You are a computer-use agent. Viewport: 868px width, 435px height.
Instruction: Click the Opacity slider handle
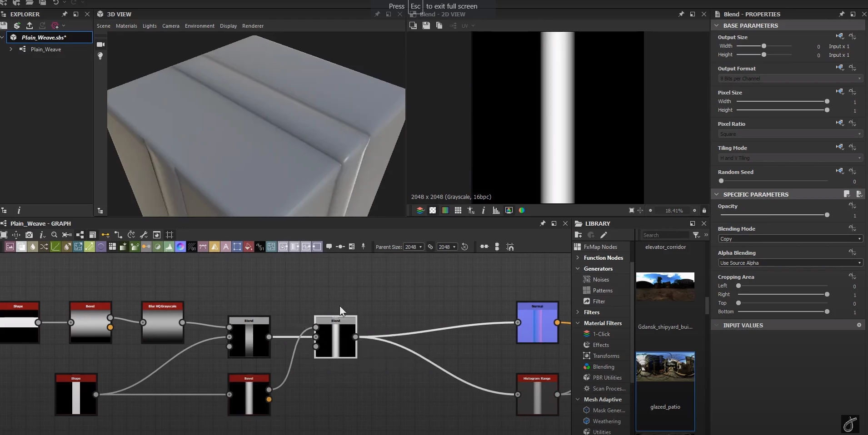[x=827, y=215]
